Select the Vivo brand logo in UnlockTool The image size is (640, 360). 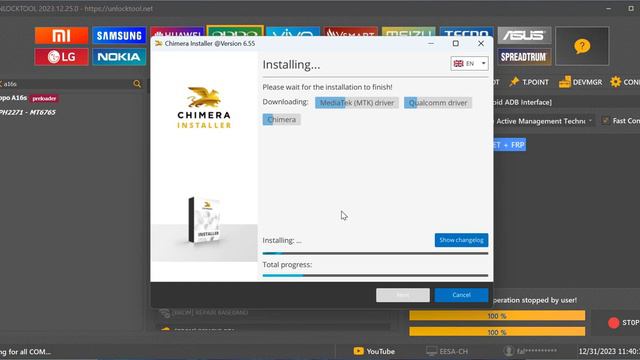tap(293, 32)
